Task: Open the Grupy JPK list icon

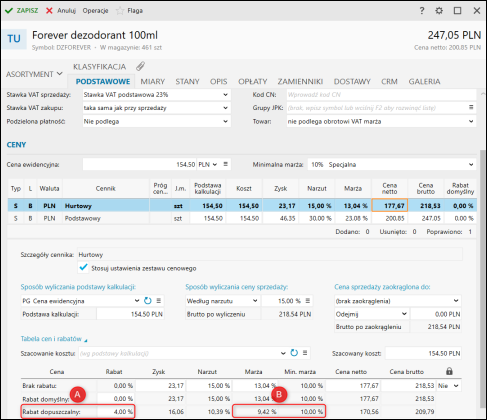Action: tap(471, 107)
